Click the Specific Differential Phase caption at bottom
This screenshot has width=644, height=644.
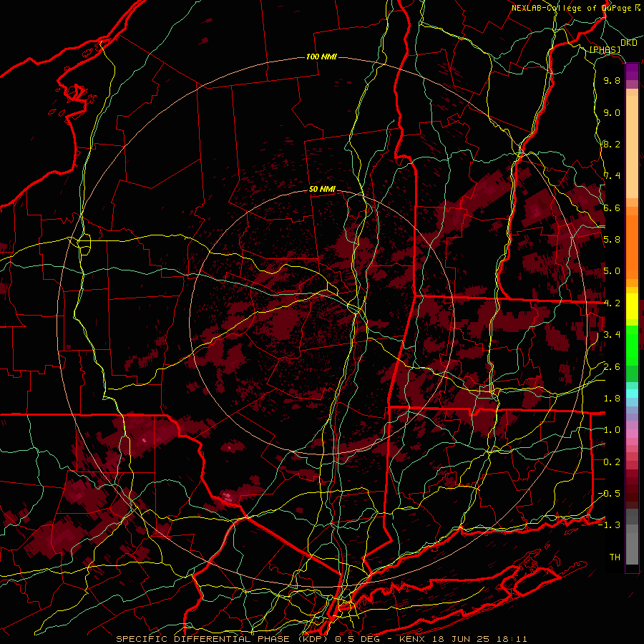pos(321,639)
